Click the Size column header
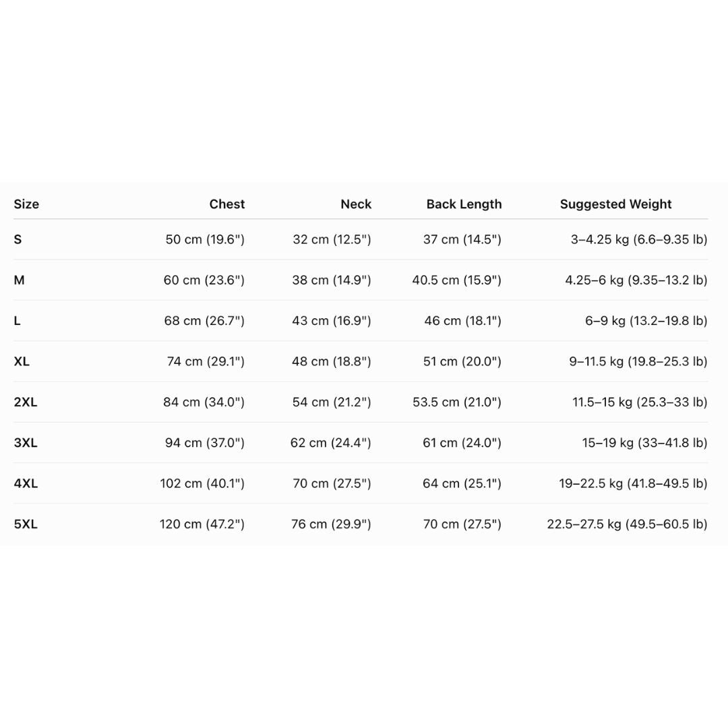This screenshot has width=728, height=728. (x=26, y=204)
